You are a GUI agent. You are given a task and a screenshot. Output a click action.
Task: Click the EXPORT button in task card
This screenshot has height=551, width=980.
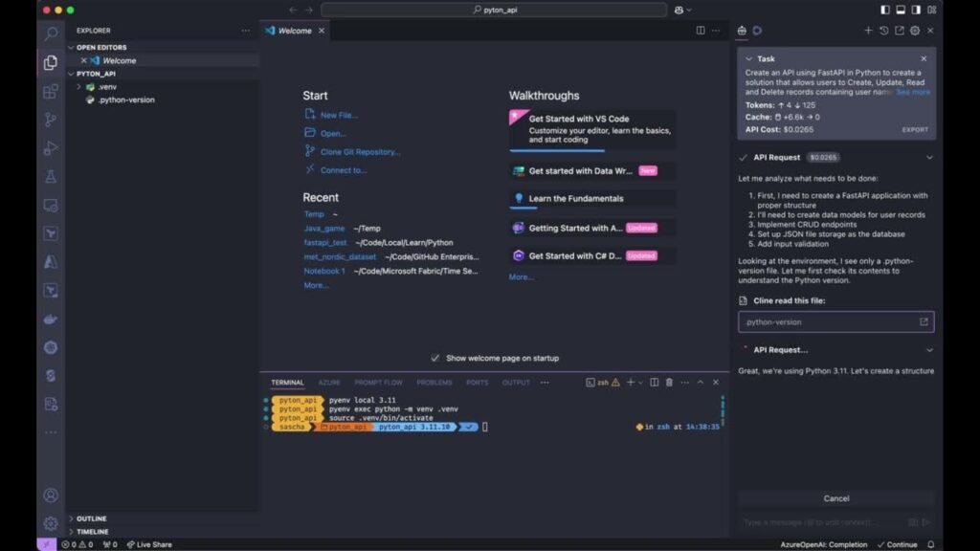pos(915,130)
